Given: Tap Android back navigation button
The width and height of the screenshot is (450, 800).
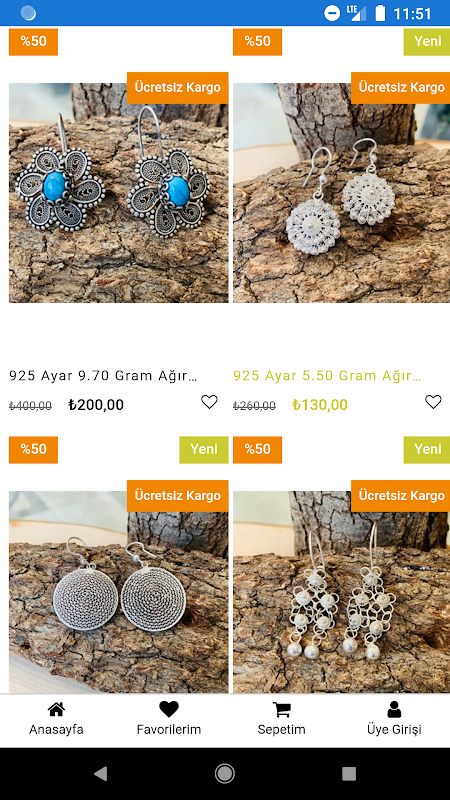Looking at the screenshot, I should click(x=101, y=773).
